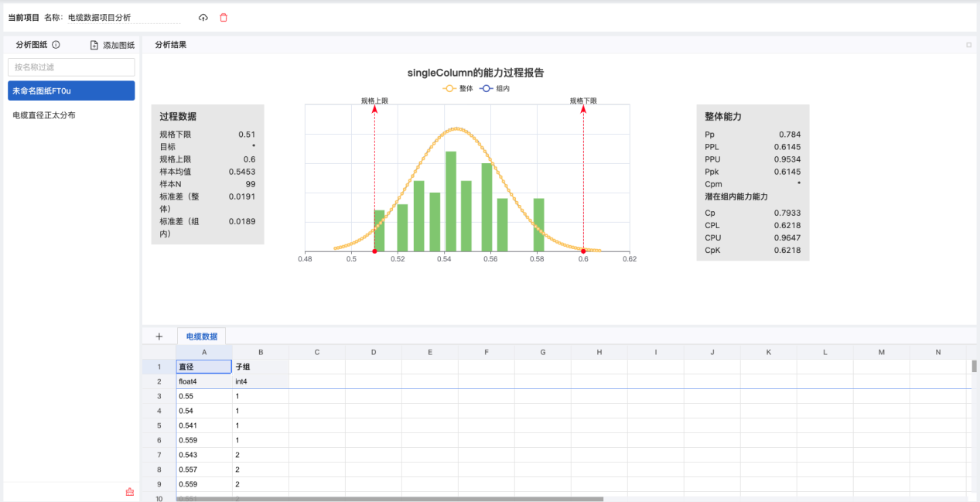
Task: Open the 电缆直径正太分布 drawing
Action: [x=44, y=115]
